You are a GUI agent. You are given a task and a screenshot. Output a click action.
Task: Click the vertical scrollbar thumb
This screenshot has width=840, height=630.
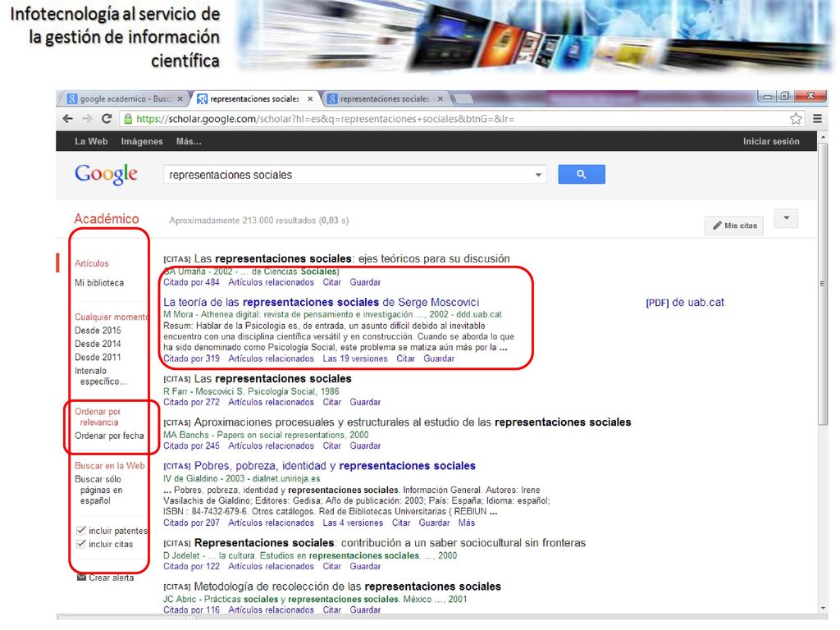(x=823, y=283)
